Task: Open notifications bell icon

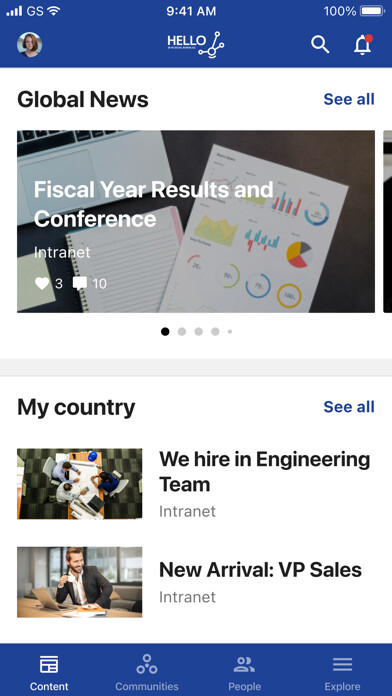Action: pyautogui.click(x=363, y=45)
